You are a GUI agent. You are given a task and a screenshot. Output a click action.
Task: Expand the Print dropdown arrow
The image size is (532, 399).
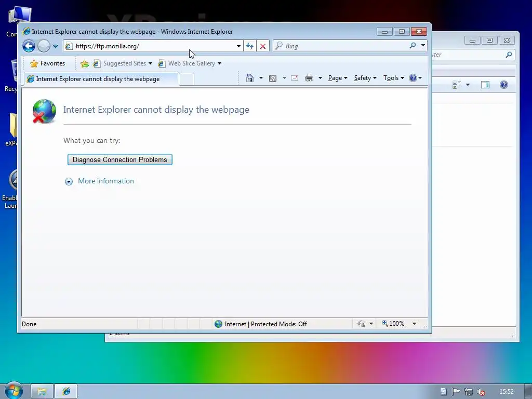[x=320, y=78]
